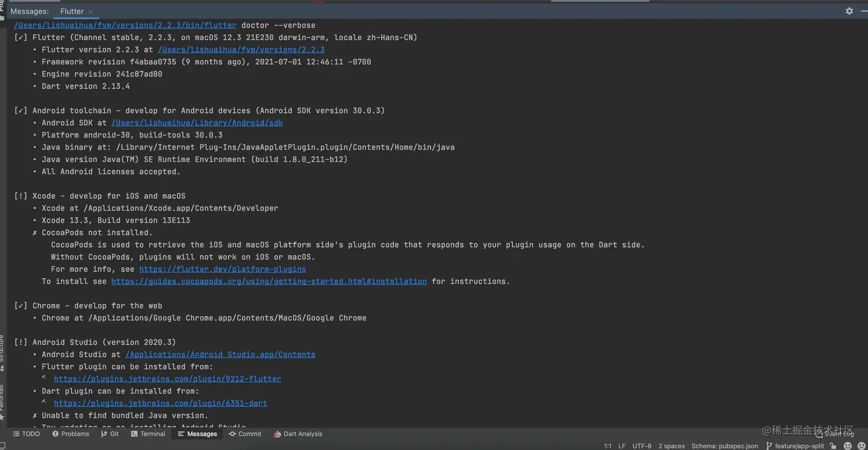Viewport: 868px width, 450px height.
Task: Open the feature/app-split Git branch menu
Action: point(795,446)
